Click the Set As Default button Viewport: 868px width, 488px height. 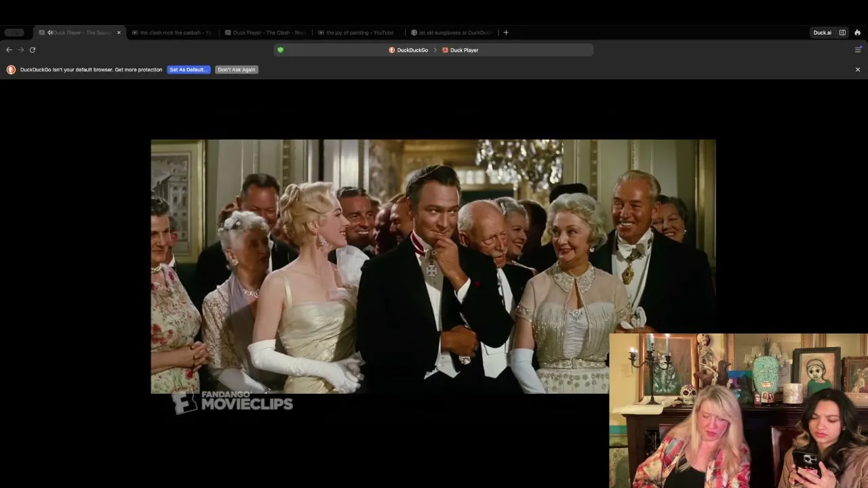[x=189, y=70]
